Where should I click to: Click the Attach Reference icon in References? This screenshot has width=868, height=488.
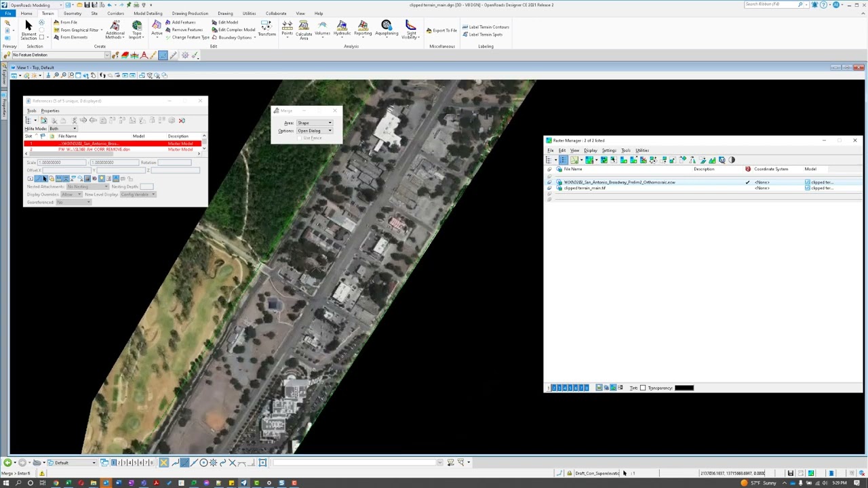(44, 121)
